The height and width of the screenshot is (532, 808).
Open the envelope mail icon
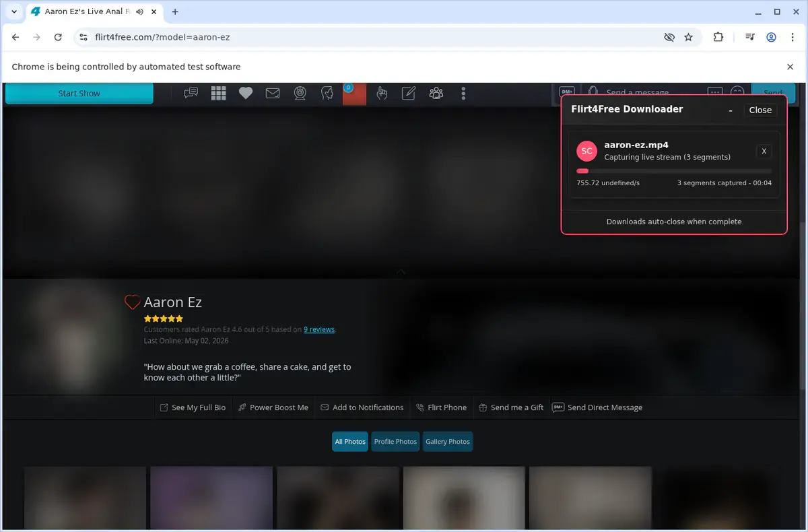pos(273,94)
